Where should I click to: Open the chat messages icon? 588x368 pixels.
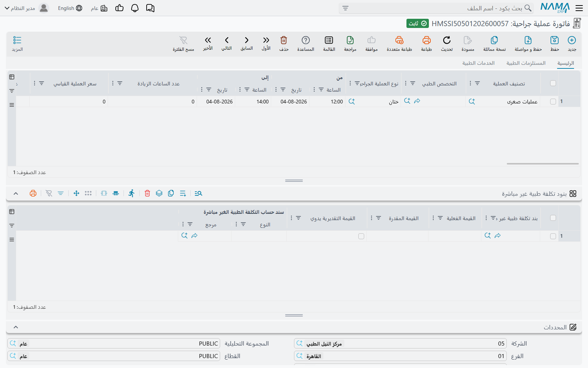[x=150, y=8]
